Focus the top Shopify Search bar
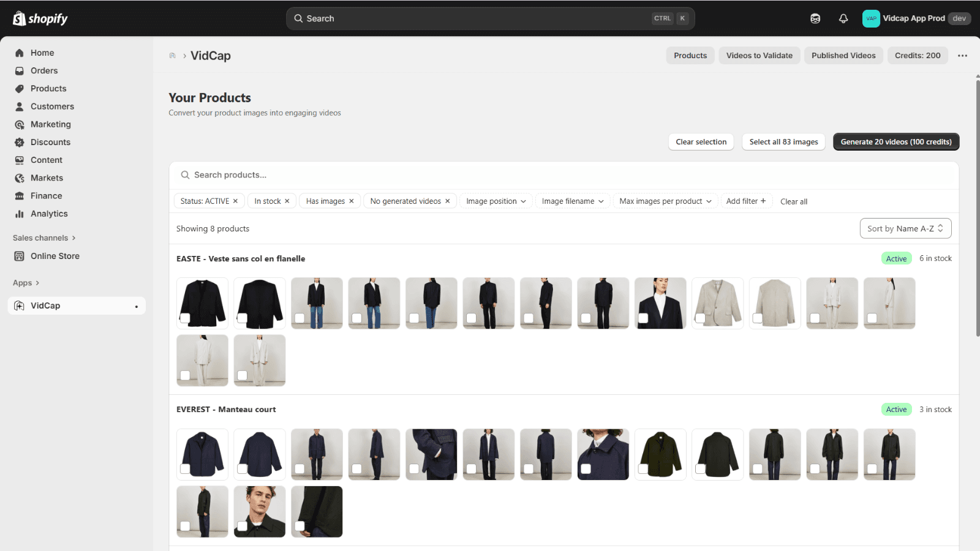 (x=490, y=18)
